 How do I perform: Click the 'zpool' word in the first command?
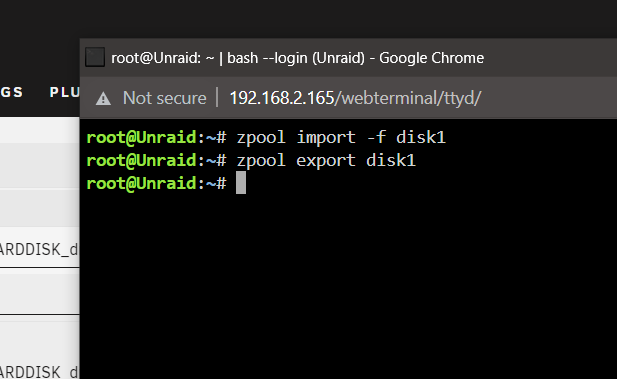coord(261,138)
